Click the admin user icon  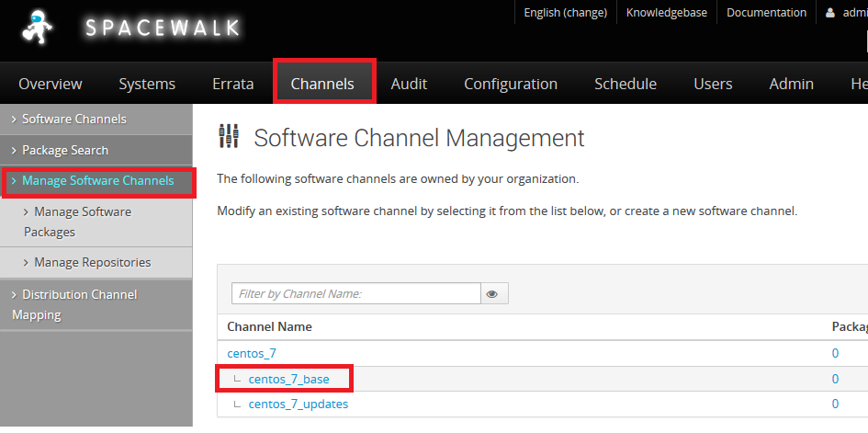829,12
